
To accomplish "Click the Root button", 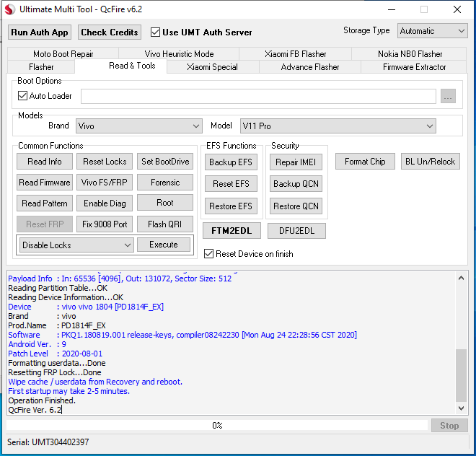I will click(x=165, y=203).
